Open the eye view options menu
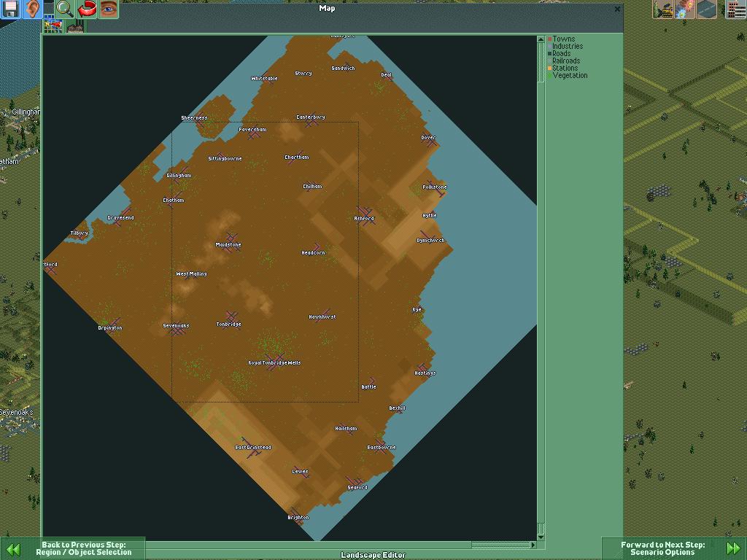The width and height of the screenshot is (747, 560). [108, 9]
